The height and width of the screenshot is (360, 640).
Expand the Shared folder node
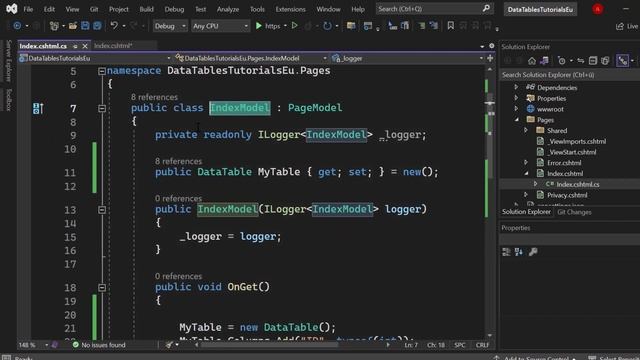tap(526, 130)
